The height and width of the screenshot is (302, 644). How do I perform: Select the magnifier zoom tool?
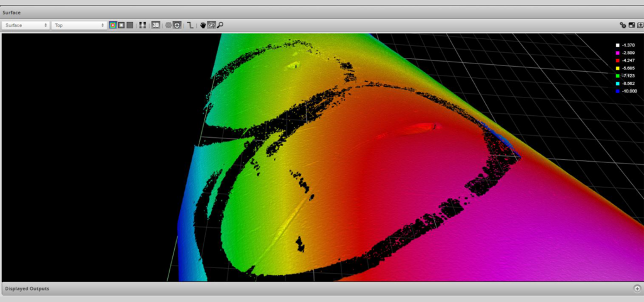[x=220, y=25]
